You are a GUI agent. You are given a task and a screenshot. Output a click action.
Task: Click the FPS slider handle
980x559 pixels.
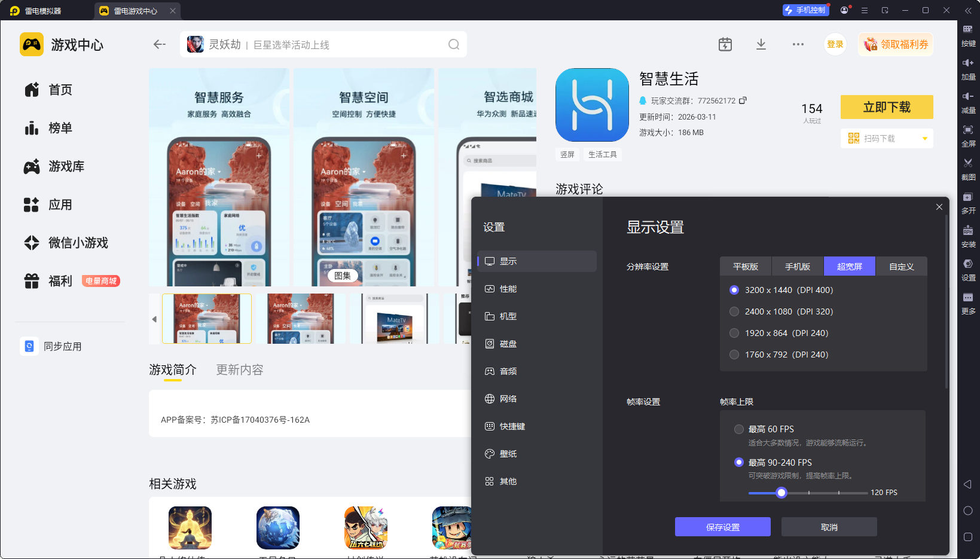[781, 493]
